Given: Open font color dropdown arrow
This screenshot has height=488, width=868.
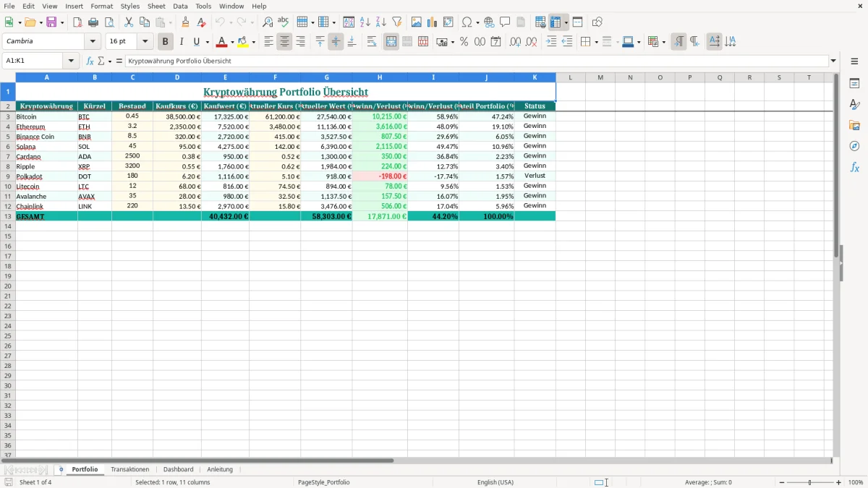Looking at the screenshot, I should [232, 42].
